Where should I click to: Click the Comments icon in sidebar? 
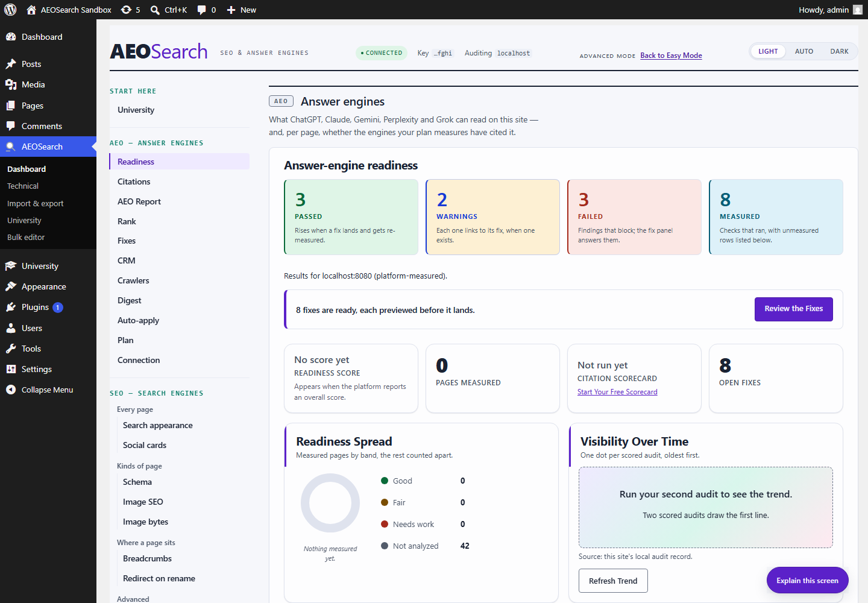(x=11, y=126)
